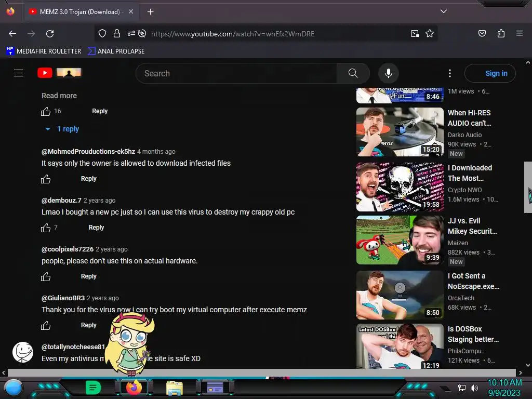The width and height of the screenshot is (532, 399).
Task: Reply to @GiulianoBR3 comment
Action: coord(88,325)
